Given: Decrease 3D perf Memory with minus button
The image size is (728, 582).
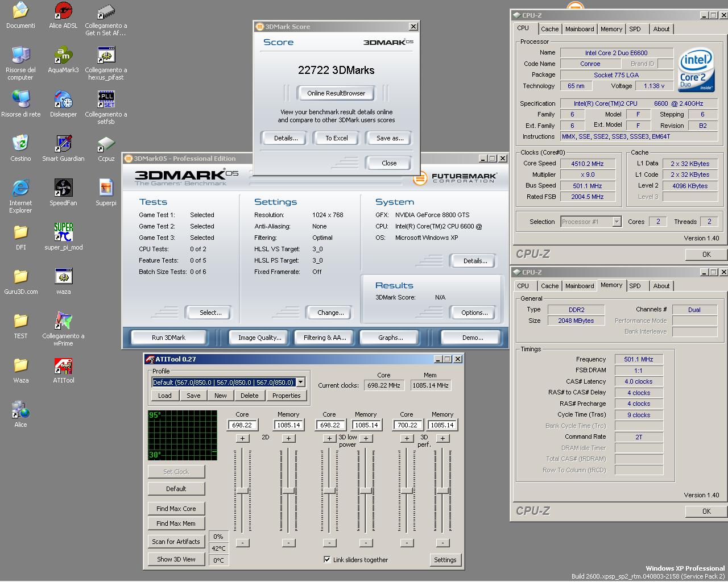Looking at the screenshot, I should pyautogui.click(x=442, y=543).
